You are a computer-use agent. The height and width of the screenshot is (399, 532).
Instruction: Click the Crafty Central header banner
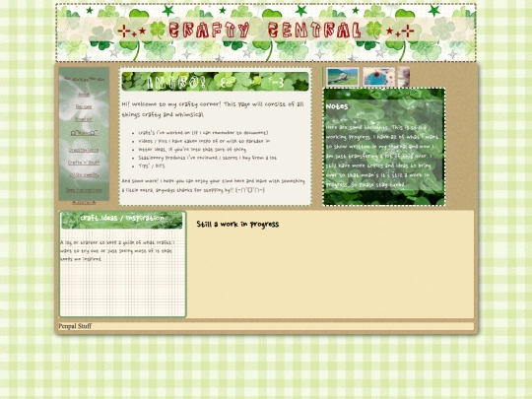[x=266, y=33]
